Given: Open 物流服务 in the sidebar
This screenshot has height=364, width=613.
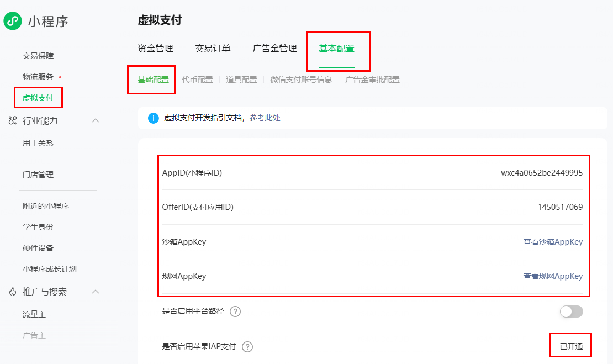Looking at the screenshot, I should (x=38, y=77).
